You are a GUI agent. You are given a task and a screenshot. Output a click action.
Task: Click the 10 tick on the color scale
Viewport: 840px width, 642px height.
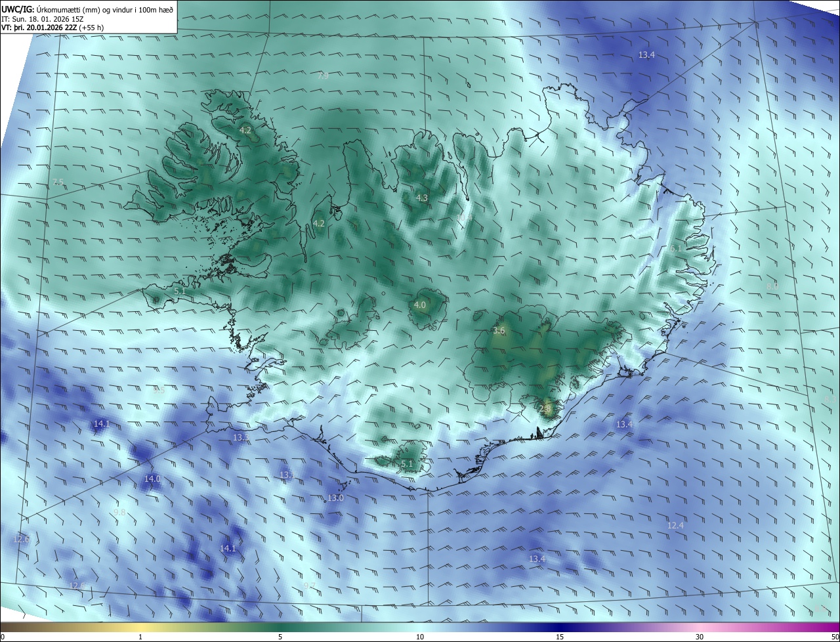[x=420, y=637]
